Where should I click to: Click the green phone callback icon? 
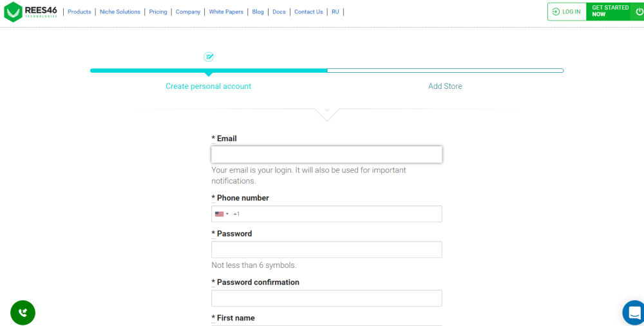point(23,313)
